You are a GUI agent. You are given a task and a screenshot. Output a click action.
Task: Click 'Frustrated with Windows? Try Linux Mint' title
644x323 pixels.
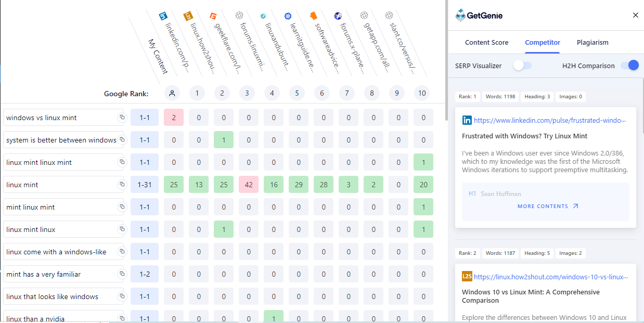(524, 136)
